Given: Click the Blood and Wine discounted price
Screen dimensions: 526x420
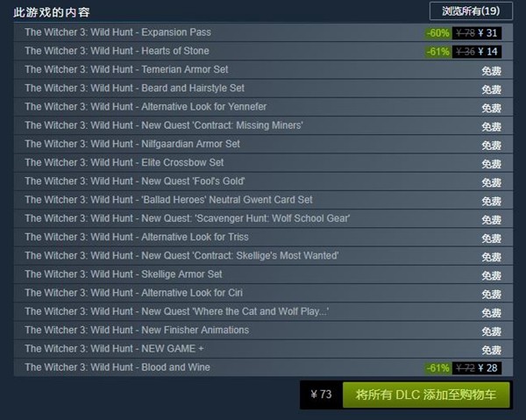Looking at the screenshot, I should (488, 368).
